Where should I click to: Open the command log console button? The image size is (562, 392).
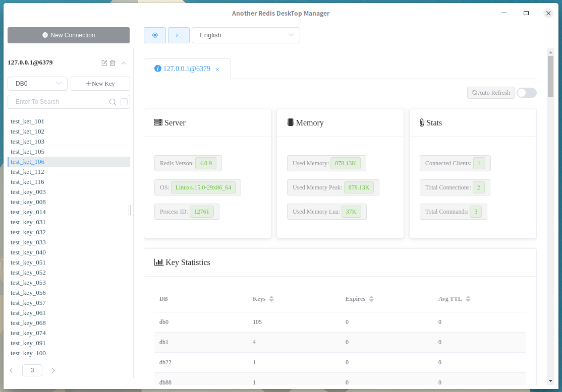[x=179, y=35]
